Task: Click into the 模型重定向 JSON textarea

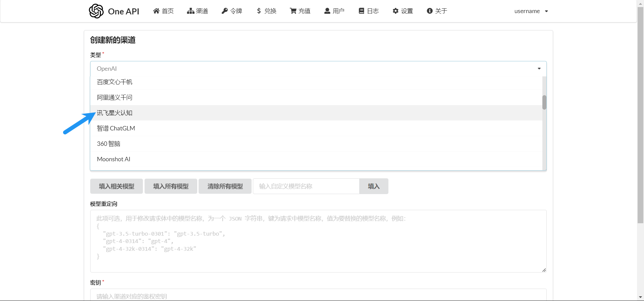Action: pos(318,241)
